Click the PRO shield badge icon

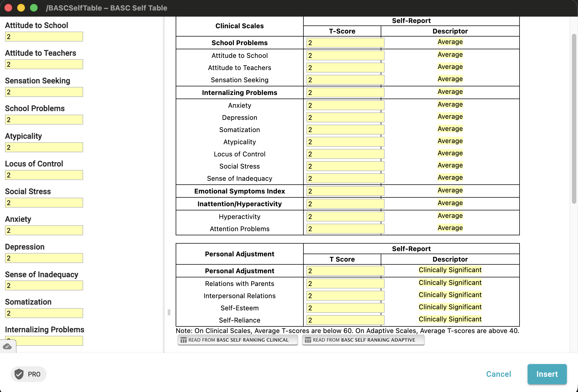pos(19,374)
